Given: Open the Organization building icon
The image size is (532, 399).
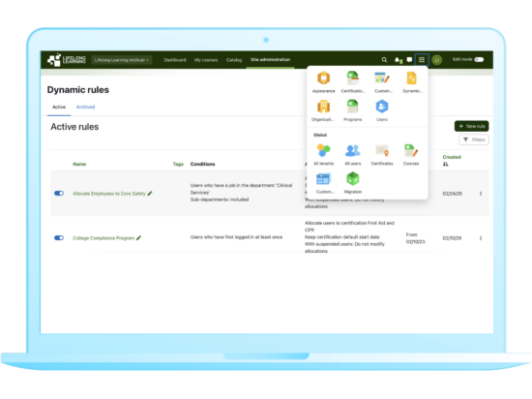Looking at the screenshot, I should 323,107.
